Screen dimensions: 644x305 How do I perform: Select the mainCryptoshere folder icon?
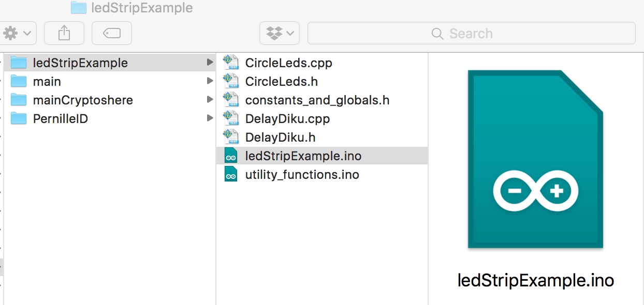[19, 100]
